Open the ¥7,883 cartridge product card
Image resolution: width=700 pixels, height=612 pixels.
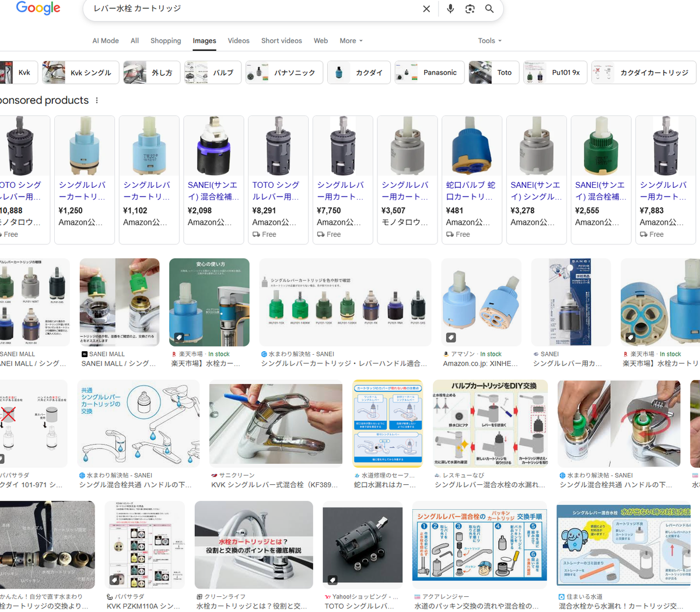(x=666, y=180)
